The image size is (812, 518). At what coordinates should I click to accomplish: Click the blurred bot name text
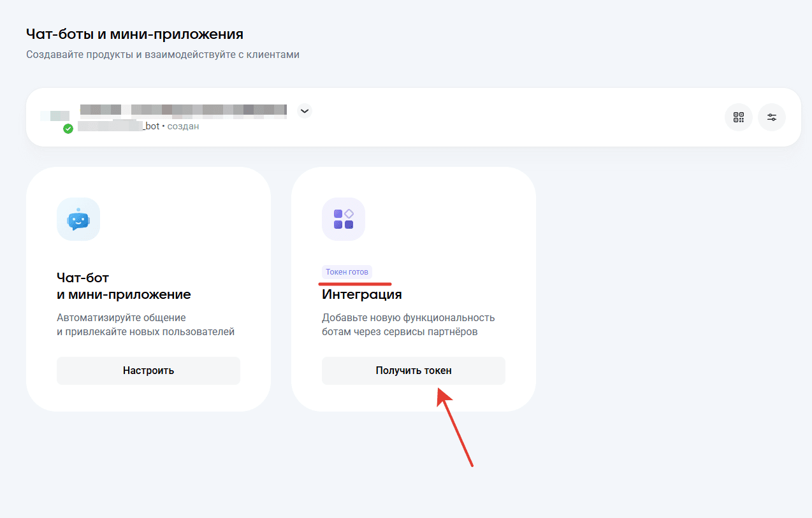[x=183, y=110]
